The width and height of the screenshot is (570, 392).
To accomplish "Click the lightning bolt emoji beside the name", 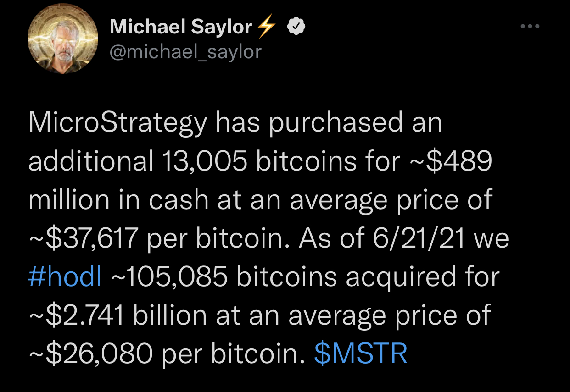I will [x=266, y=28].
